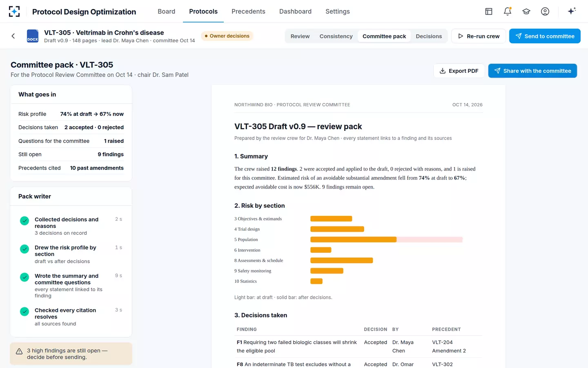Click '9 Safety monitoring' section label

[253, 271]
